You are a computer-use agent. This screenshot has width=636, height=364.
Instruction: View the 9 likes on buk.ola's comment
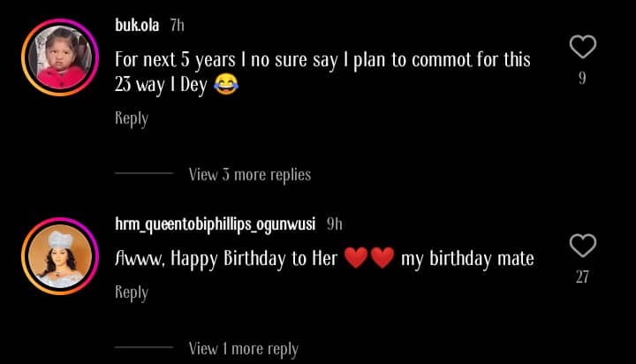click(582, 78)
